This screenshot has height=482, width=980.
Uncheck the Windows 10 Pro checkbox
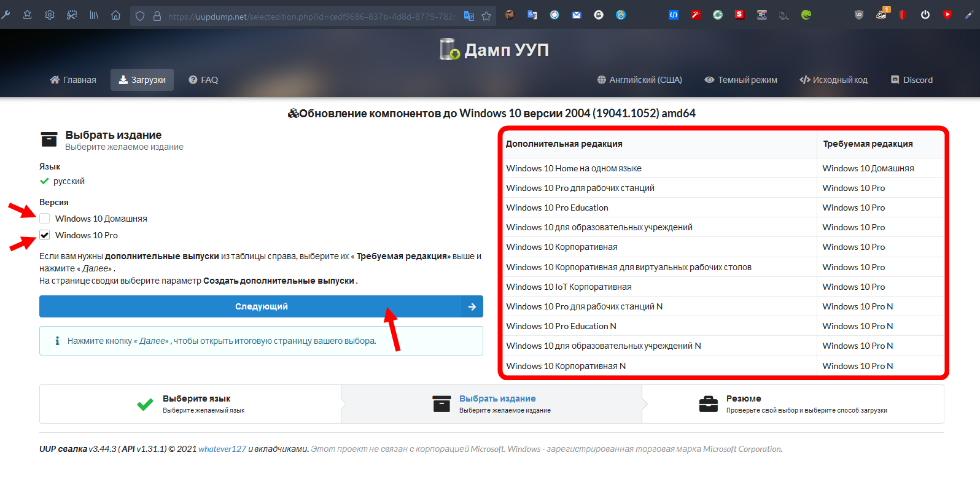click(x=45, y=235)
